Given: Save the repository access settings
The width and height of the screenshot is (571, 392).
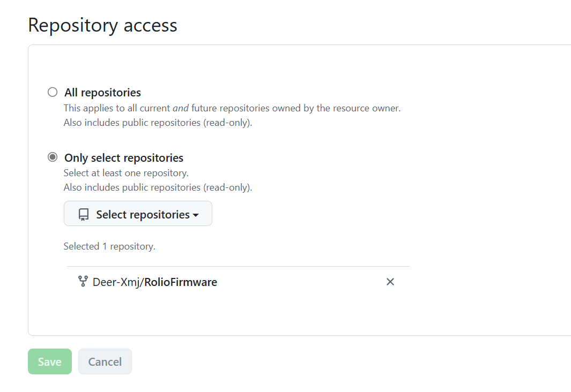Looking at the screenshot, I should click(x=50, y=361).
